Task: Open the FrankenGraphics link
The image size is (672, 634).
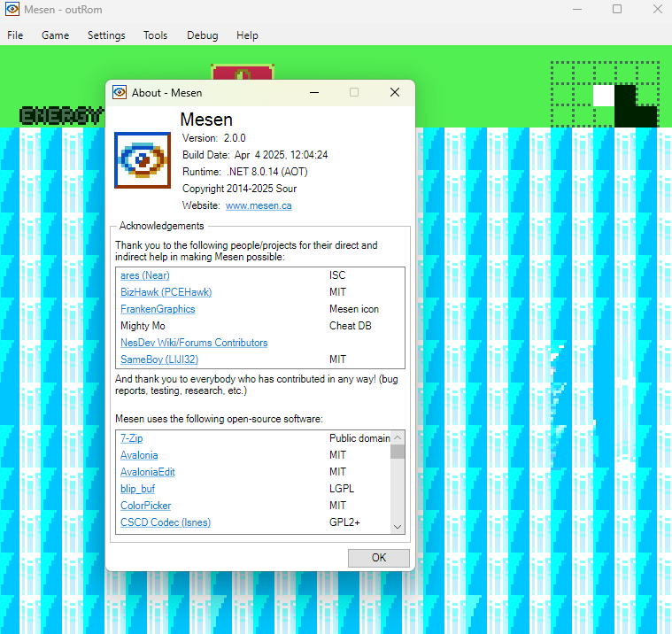Action: 158,309
